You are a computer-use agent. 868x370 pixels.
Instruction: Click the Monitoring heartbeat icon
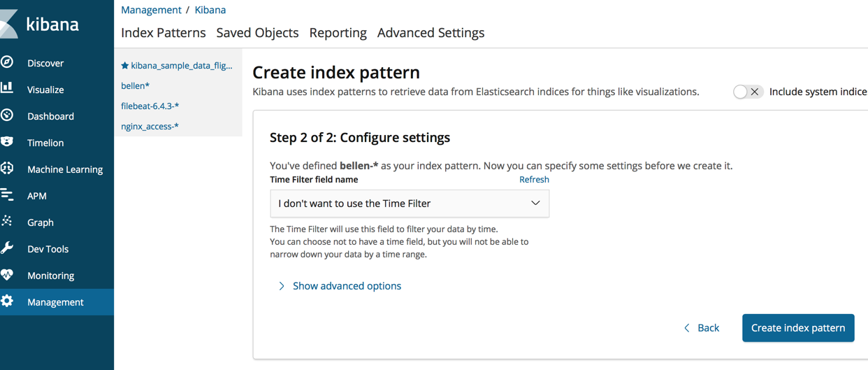[x=8, y=275]
